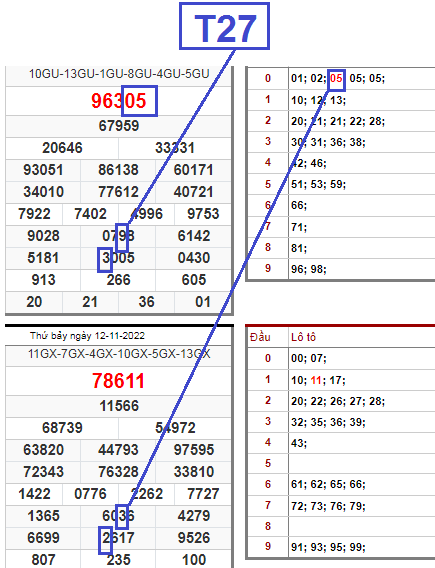Image resolution: width=435 pixels, height=568 pixels.
Task: Select the lô tô row '96; 98;'
Action: (309, 269)
